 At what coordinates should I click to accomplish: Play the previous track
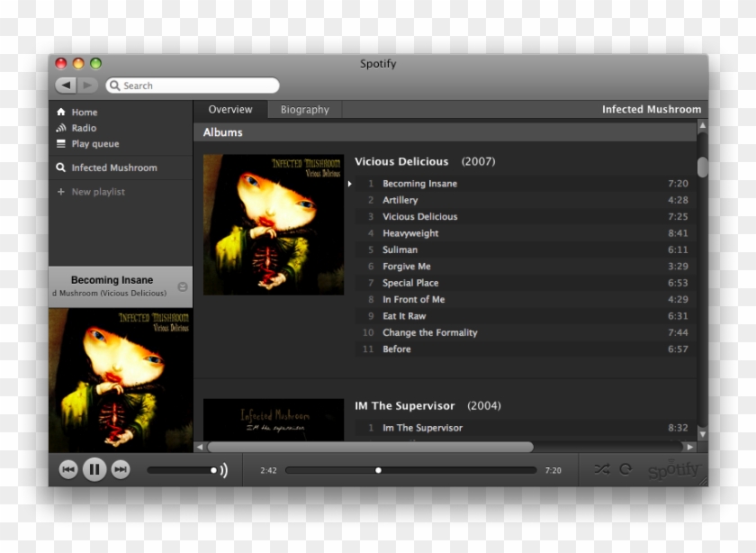(x=68, y=468)
